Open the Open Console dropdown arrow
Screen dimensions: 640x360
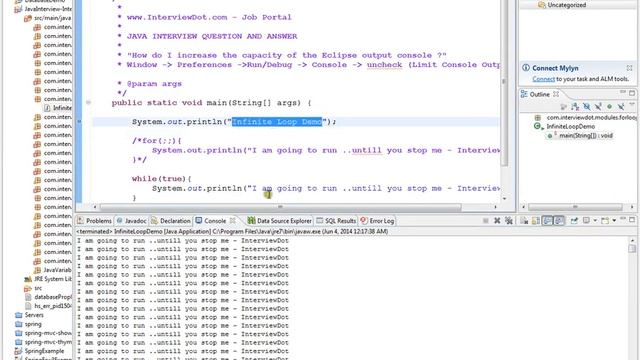point(614,221)
